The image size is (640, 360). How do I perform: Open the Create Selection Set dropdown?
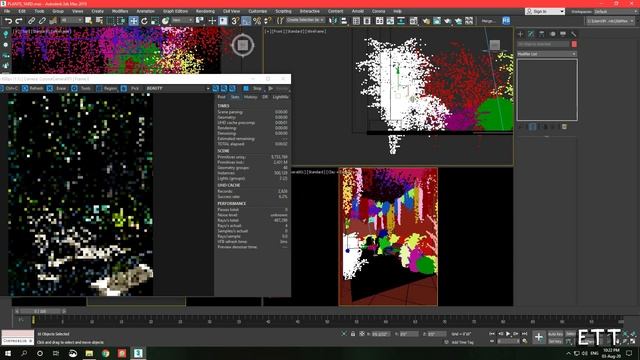[x=305, y=20]
